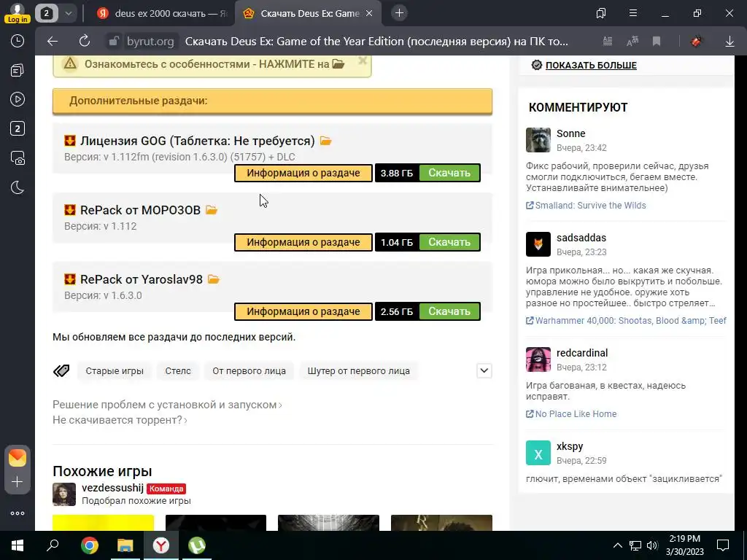The width and height of the screenshot is (747, 560).
Task: Click the vezdessushij avatar
Action: [64, 494]
